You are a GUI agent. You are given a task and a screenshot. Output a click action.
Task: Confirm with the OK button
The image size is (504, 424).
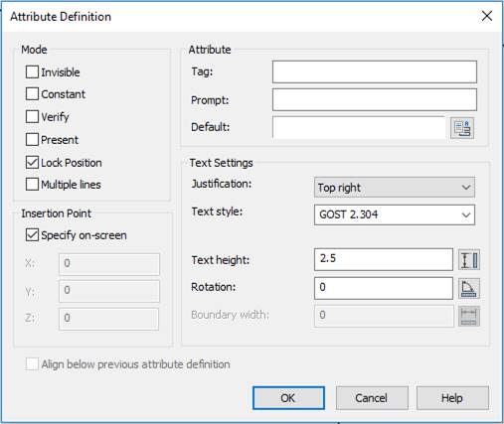(288, 398)
